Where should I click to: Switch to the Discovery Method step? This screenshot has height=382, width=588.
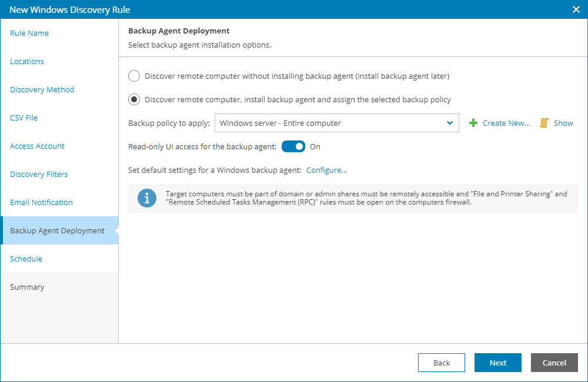(x=42, y=89)
